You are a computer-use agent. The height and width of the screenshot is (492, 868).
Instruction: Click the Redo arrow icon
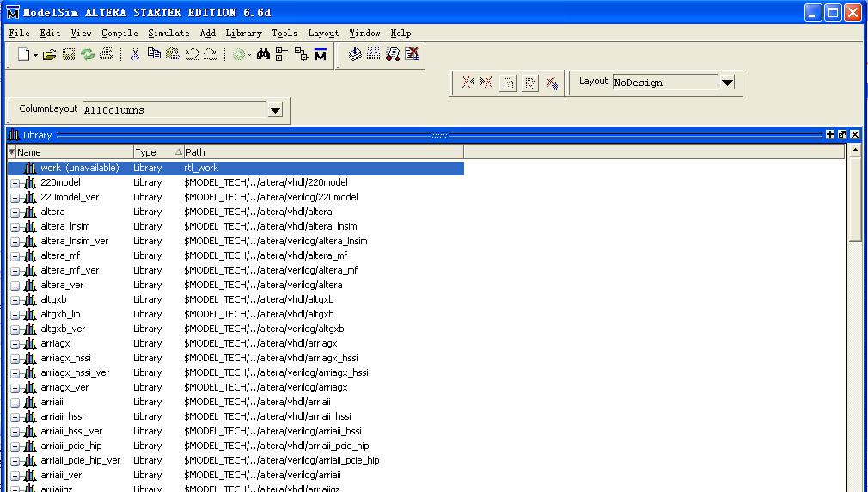[x=211, y=54]
